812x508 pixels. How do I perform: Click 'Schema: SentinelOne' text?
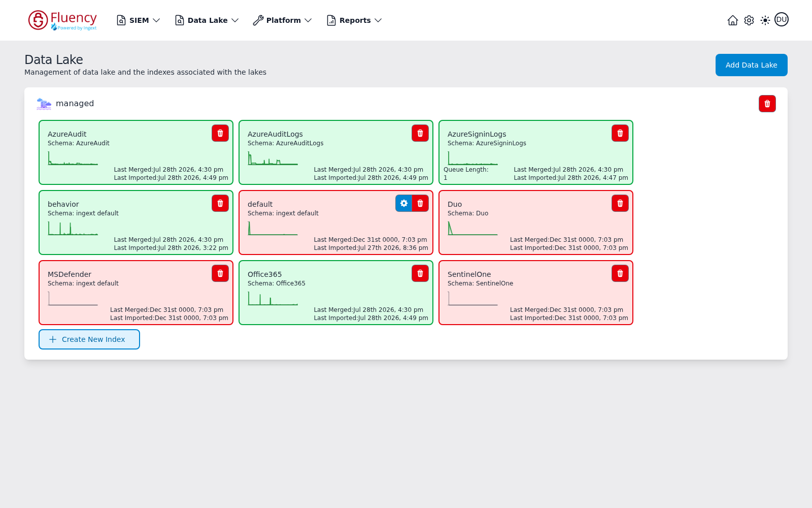[x=481, y=283]
